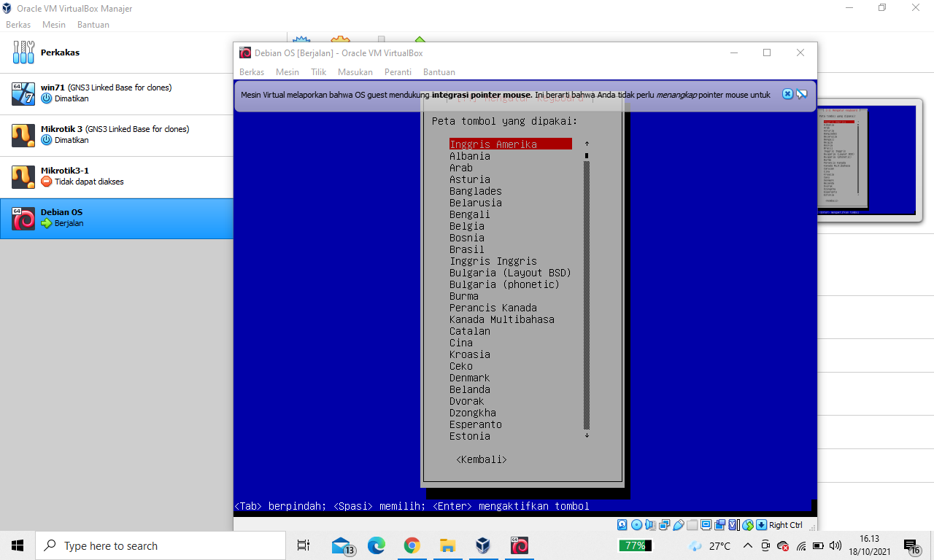The image size is (934, 560).
Task: Click the mouse integration status icon
Action: (748, 525)
